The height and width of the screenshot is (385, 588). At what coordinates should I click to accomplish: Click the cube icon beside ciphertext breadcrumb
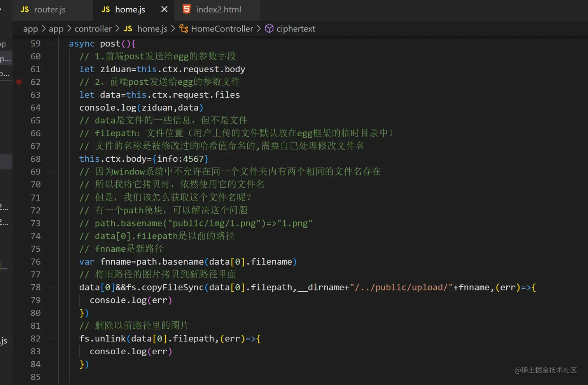pos(269,28)
